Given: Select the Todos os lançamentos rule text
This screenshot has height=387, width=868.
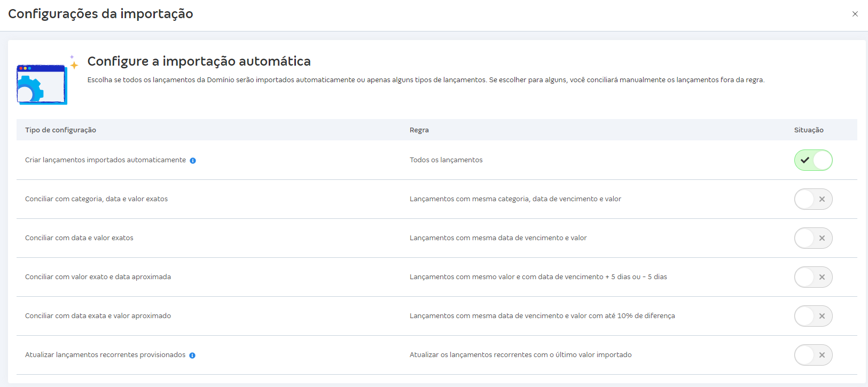Looking at the screenshot, I should [x=446, y=160].
